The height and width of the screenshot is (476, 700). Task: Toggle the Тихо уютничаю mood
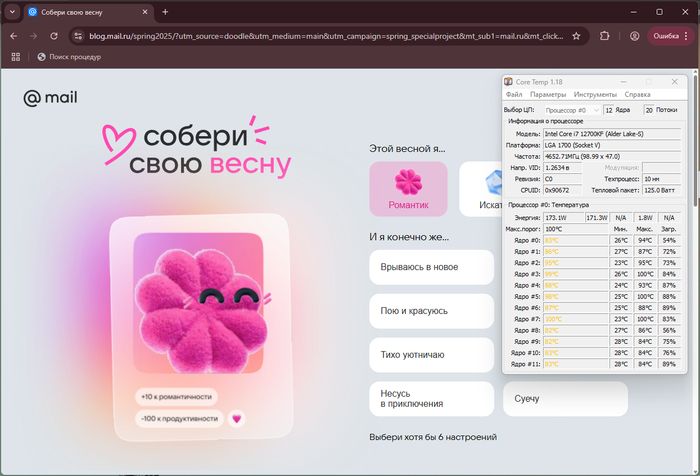pos(431,355)
